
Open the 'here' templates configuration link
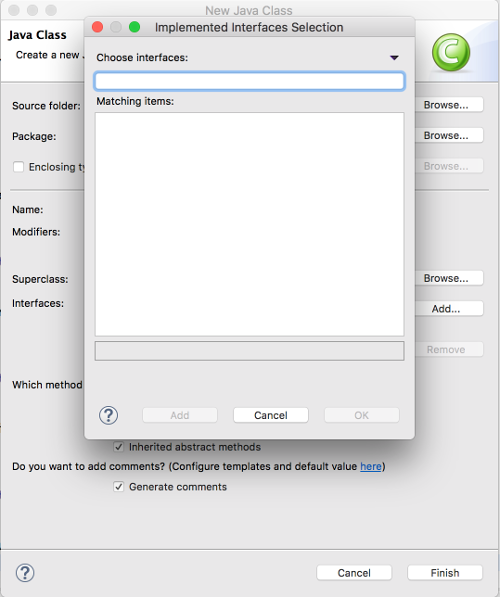(371, 466)
